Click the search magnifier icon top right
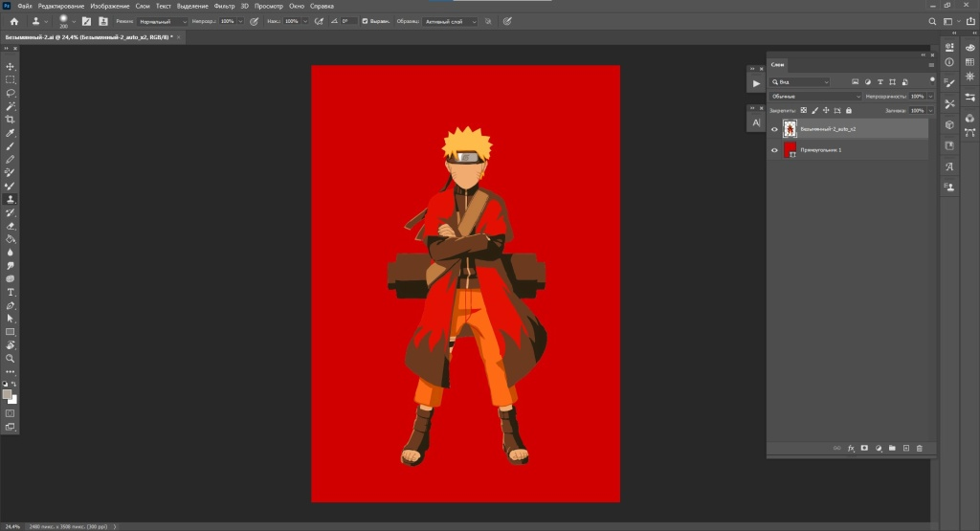 pos(932,21)
